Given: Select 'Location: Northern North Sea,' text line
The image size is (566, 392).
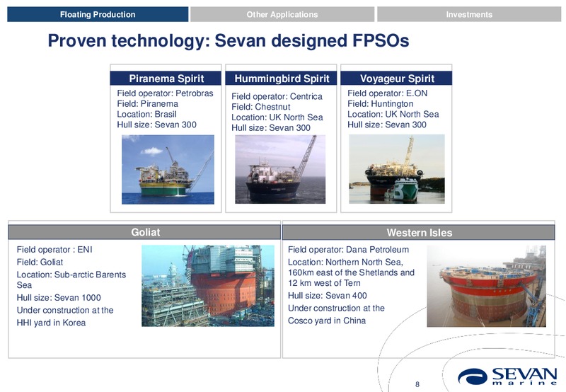Looking at the screenshot, I should (345, 262).
